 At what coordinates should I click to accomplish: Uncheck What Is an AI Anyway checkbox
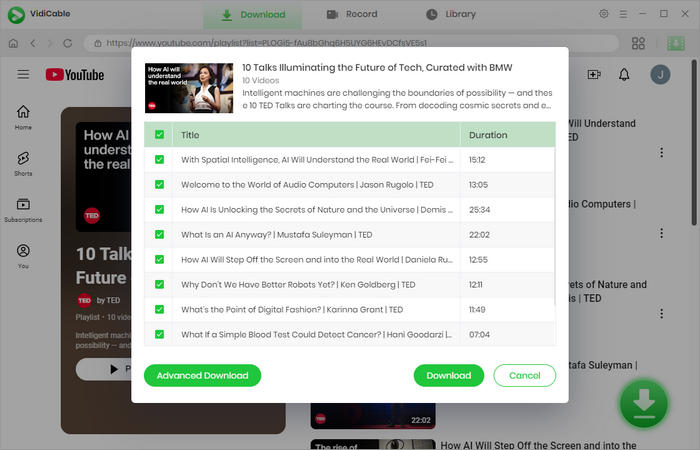pyautogui.click(x=159, y=234)
